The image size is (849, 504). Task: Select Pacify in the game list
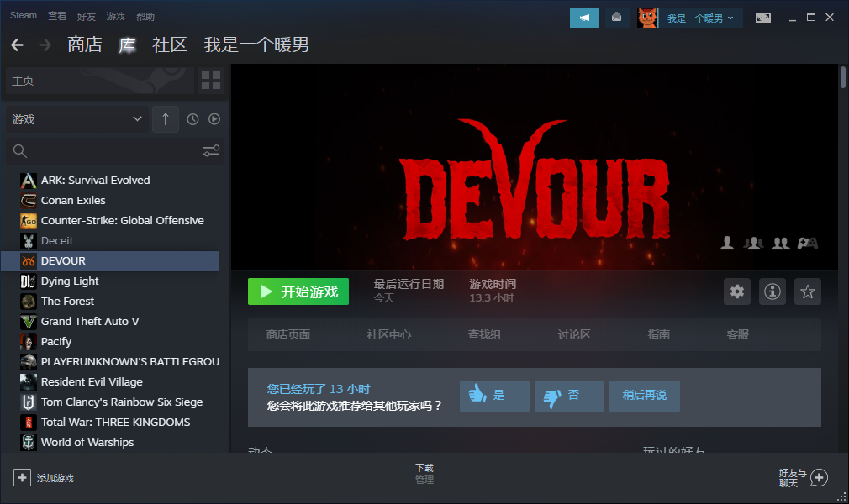[110, 342]
